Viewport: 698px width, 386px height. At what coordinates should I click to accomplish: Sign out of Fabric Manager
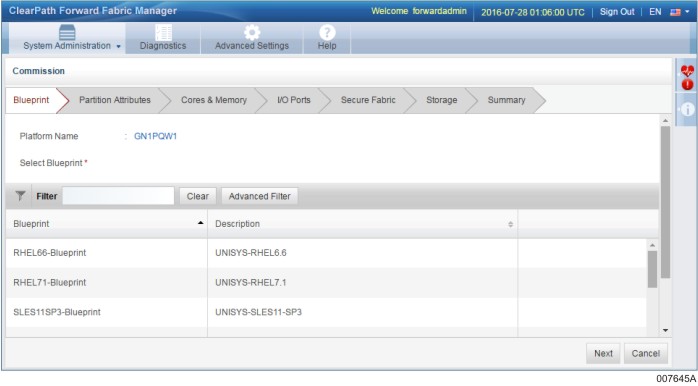tap(617, 12)
